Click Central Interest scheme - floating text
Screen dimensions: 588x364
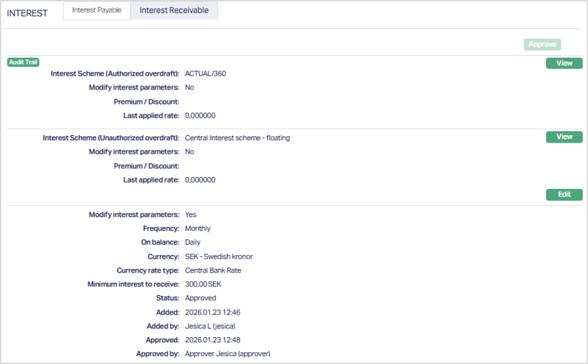237,138
